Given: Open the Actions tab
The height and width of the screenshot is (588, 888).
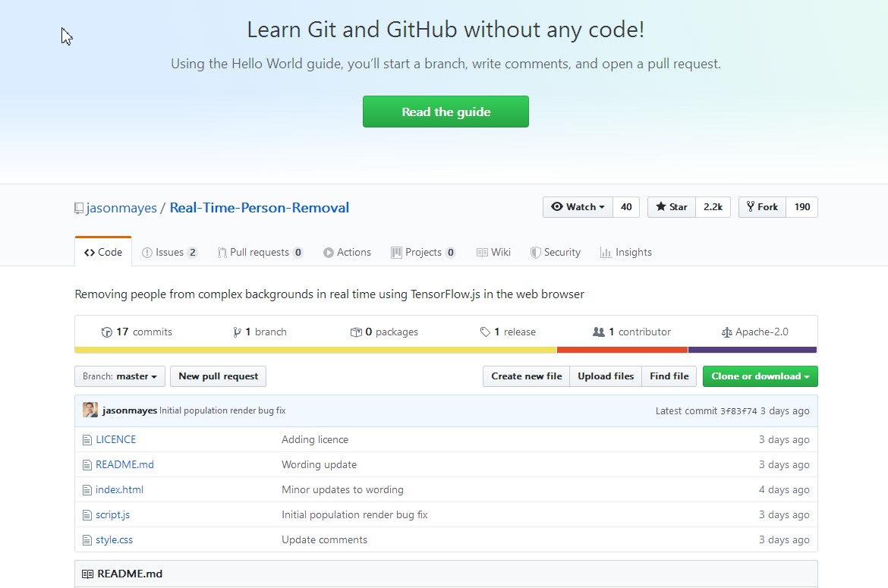Looking at the screenshot, I should click(347, 253).
